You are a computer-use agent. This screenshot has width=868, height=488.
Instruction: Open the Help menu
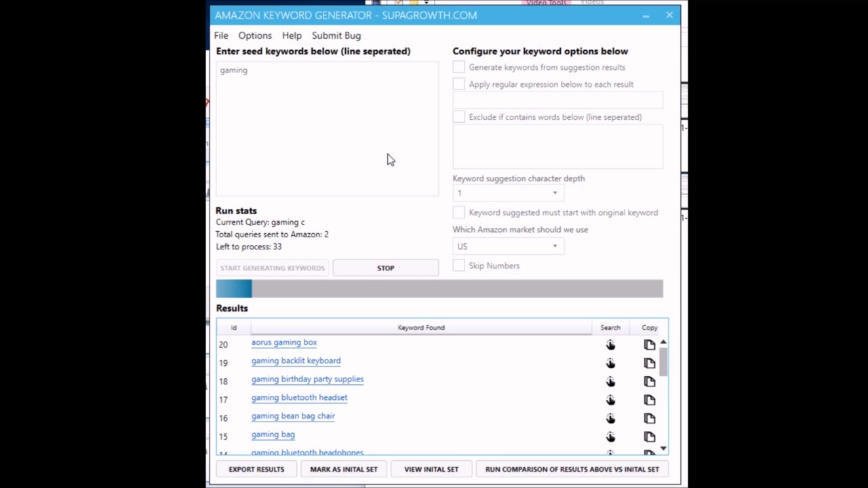[292, 35]
